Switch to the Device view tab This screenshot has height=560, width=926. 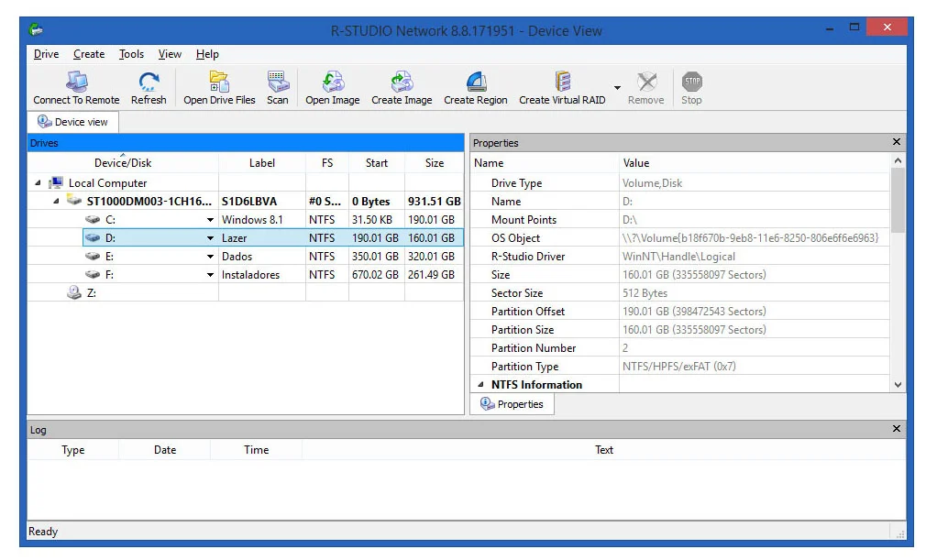(72, 122)
